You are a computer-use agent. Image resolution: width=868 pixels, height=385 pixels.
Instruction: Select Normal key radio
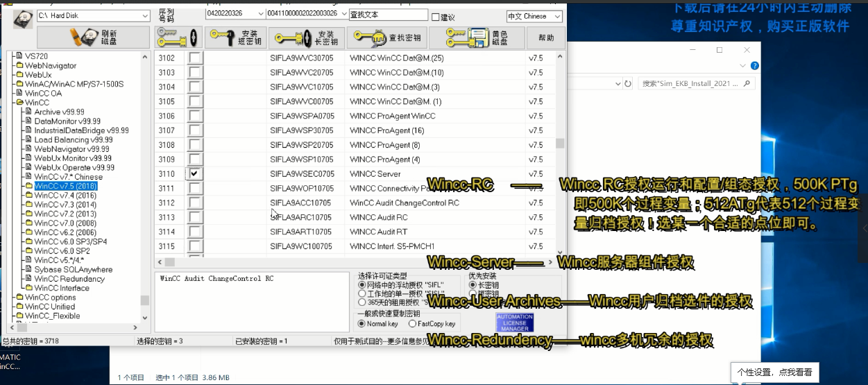point(361,324)
